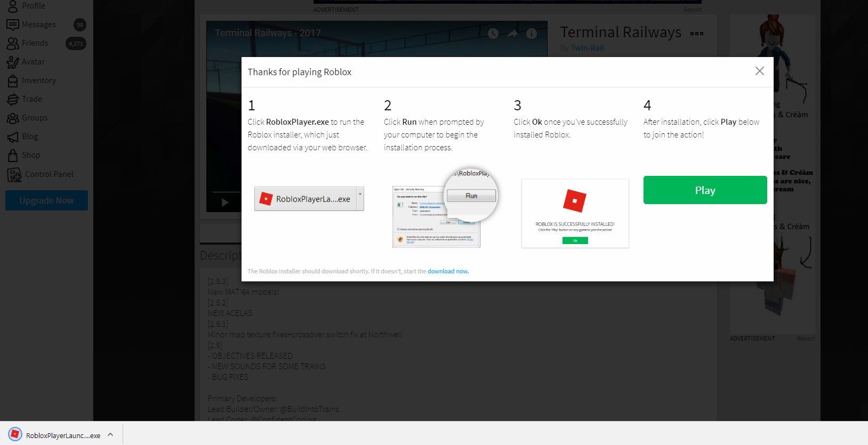868x445 pixels.
Task: Expand the download item options chevron
Action: pos(110,434)
